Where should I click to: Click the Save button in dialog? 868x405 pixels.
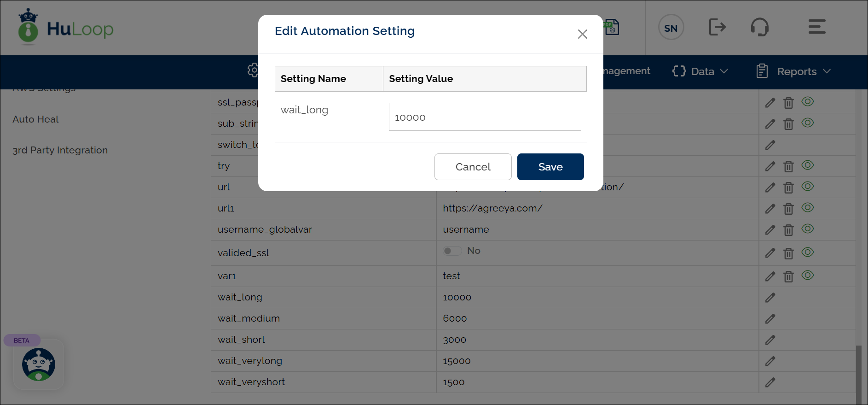click(x=550, y=167)
